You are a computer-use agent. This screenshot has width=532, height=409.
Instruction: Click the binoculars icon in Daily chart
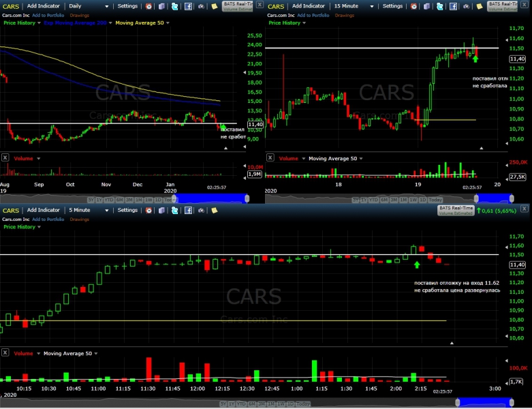point(201,6)
